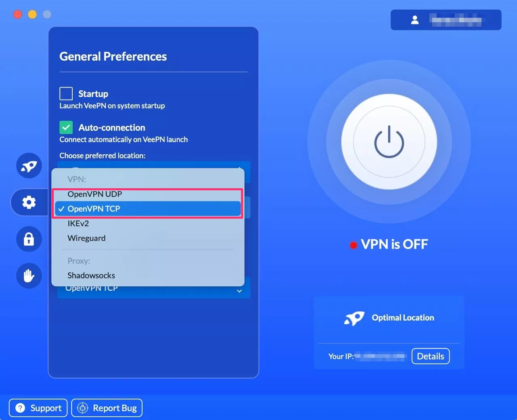This screenshot has height=420, width=517.
Task: Click 'Launch VeePN on system startup' text
Action: (112, 106)
